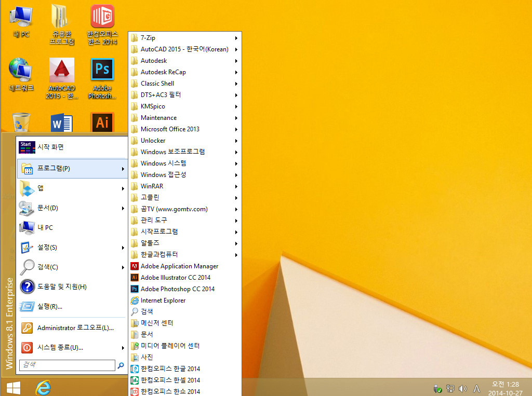
Task: Open the Maintenance programs folder
Action: tap(185, 118)
